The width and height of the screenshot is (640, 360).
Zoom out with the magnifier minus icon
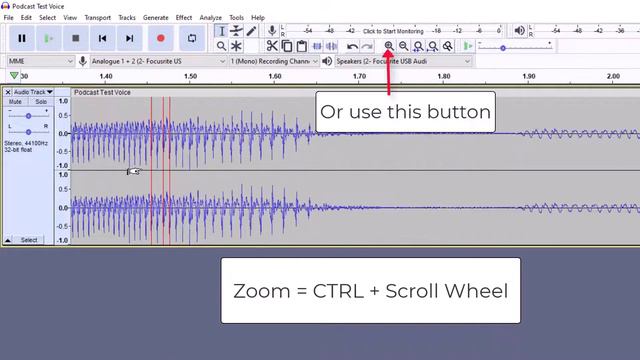coord(403,46)
